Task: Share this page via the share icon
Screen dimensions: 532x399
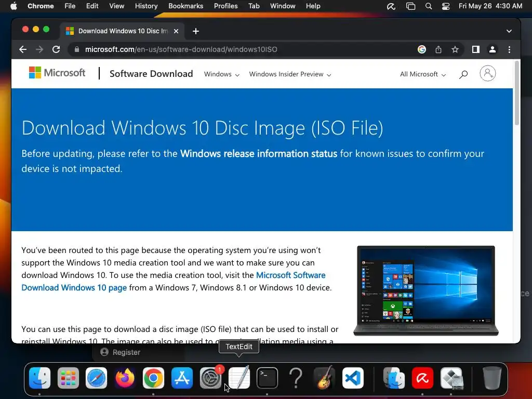Action: pos(438,49)
